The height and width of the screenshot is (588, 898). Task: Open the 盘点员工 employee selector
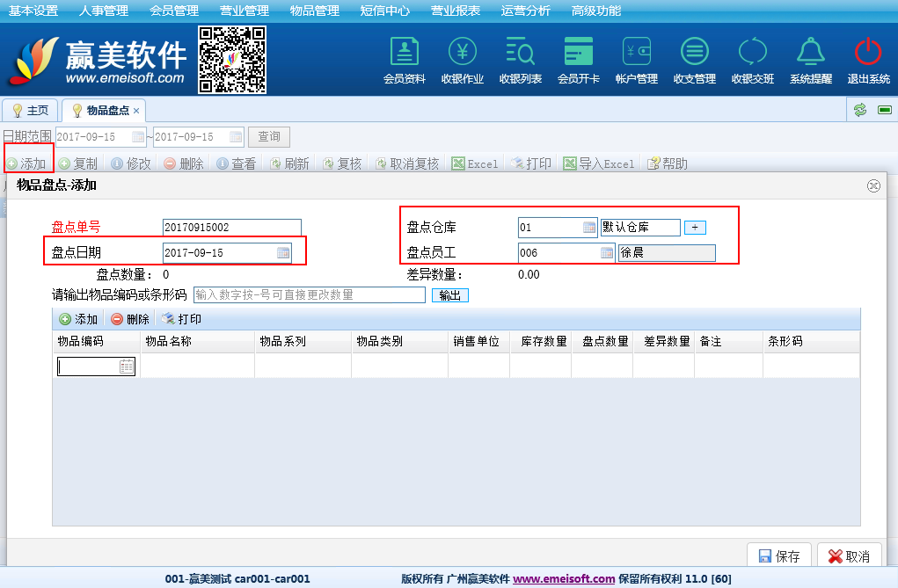(x=607, y=253)
